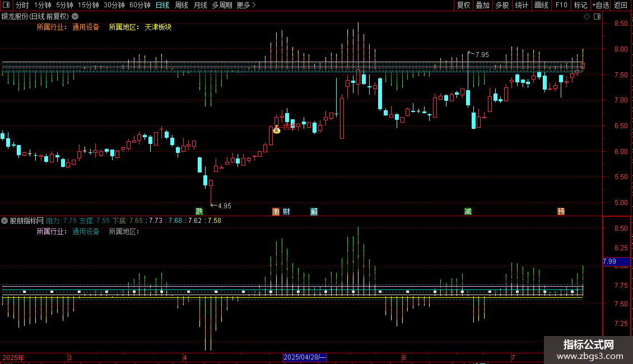Click the 激 event marker icon
The width and height of the screenshot is (633, 364).
coord(276,212)
